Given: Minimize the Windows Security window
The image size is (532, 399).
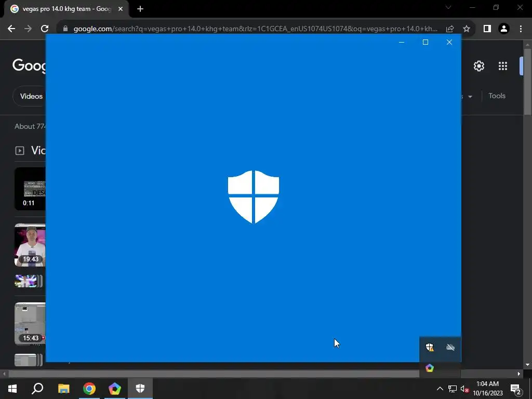Looking at the screenshot, I should coord(402,42).
